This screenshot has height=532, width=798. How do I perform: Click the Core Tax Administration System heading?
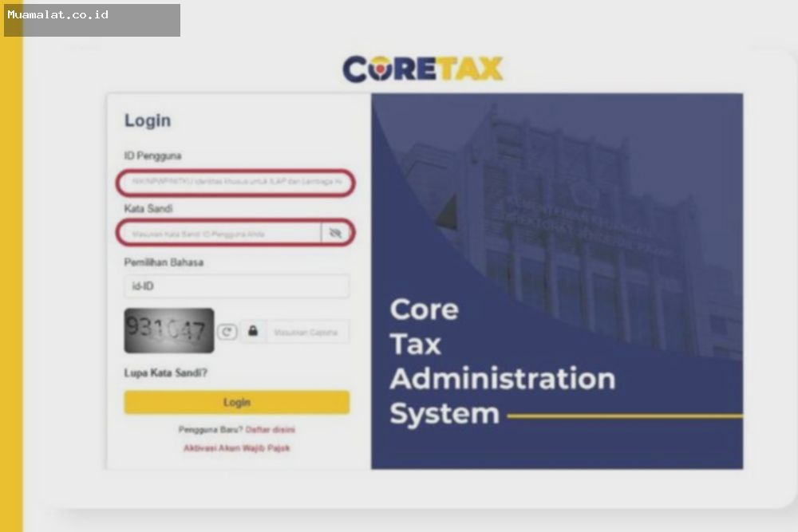click(501, 361)
